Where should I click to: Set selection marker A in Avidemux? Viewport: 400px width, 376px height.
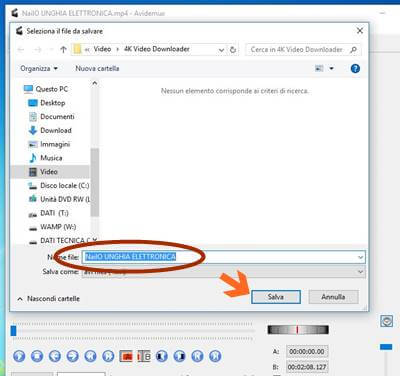[126, 356]
